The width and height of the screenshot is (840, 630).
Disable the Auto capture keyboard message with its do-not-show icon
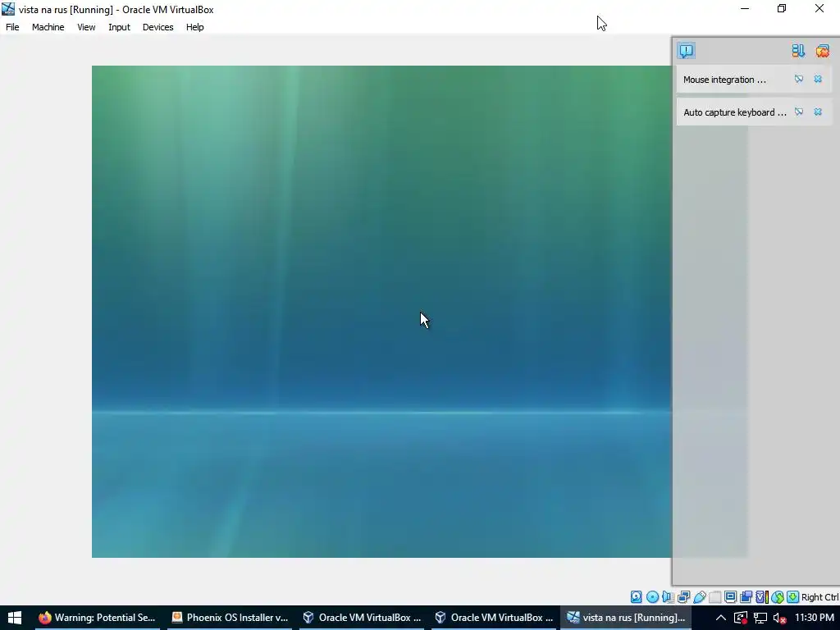click(x=799, y=112)
